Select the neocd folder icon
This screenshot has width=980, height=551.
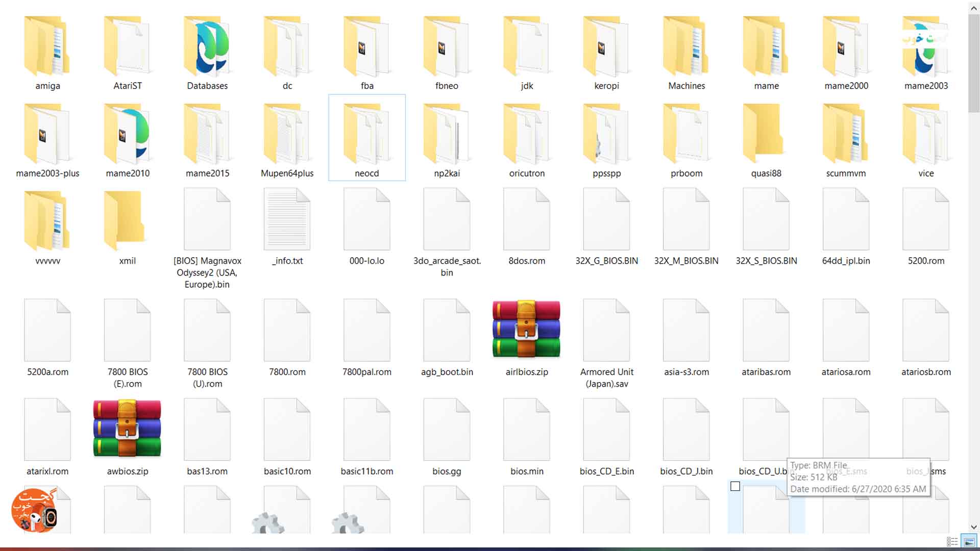(x=367, y=134)
